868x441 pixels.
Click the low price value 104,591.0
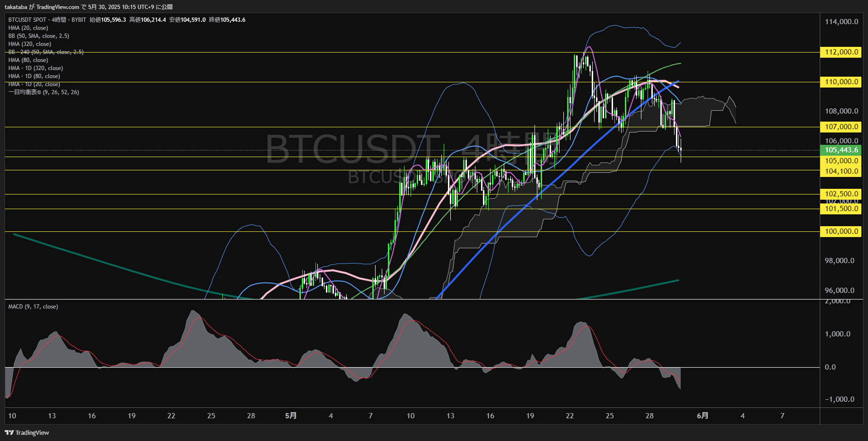point(193,20)
